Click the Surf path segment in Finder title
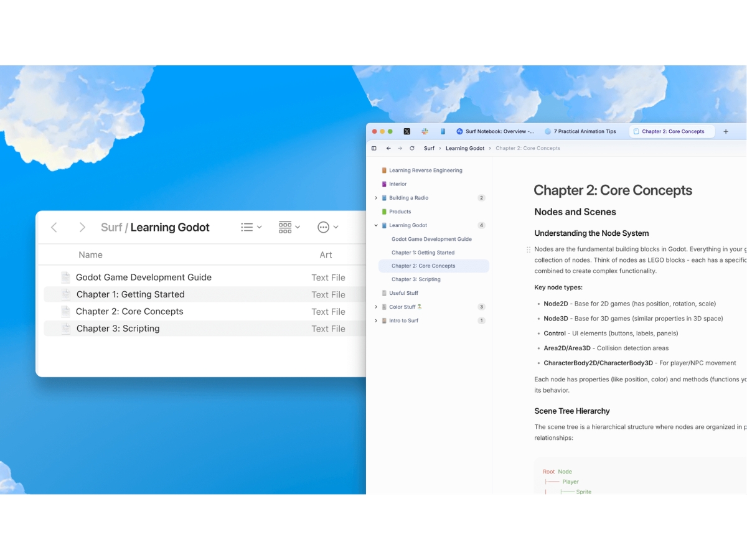Viewport: 747px width, 560px height. click(111, 228)
